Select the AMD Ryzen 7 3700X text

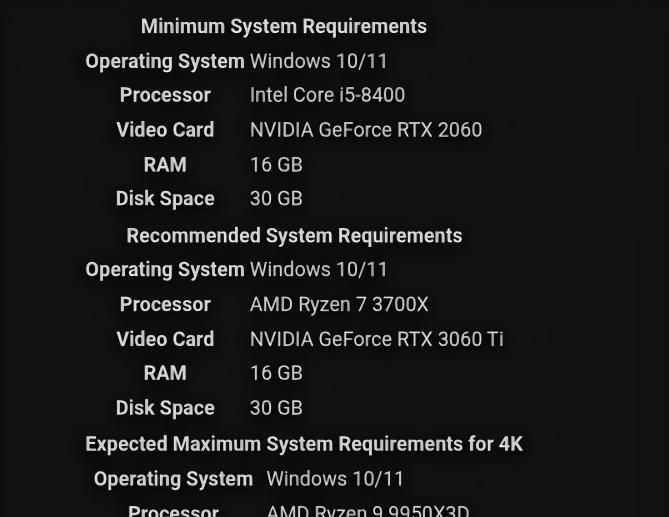(339, 305)
